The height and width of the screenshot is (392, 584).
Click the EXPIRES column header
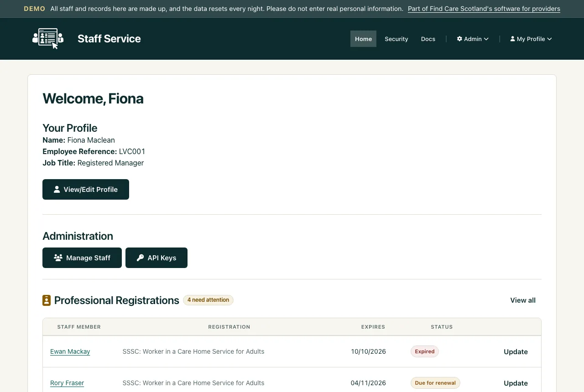pyautogui.click(x=373, y=327)
